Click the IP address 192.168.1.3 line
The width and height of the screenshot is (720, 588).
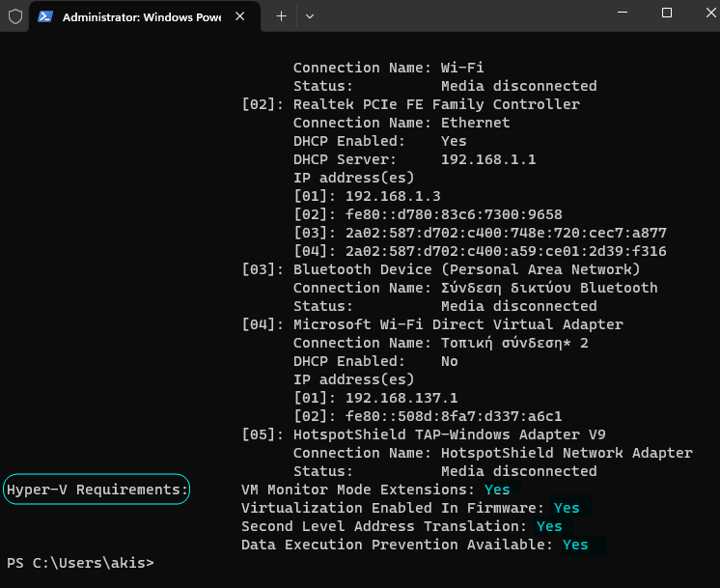367,196
